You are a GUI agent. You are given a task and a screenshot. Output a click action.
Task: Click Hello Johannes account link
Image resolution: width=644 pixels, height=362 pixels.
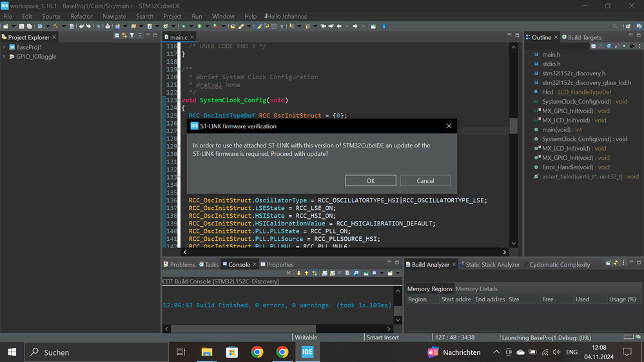point(286,16)
